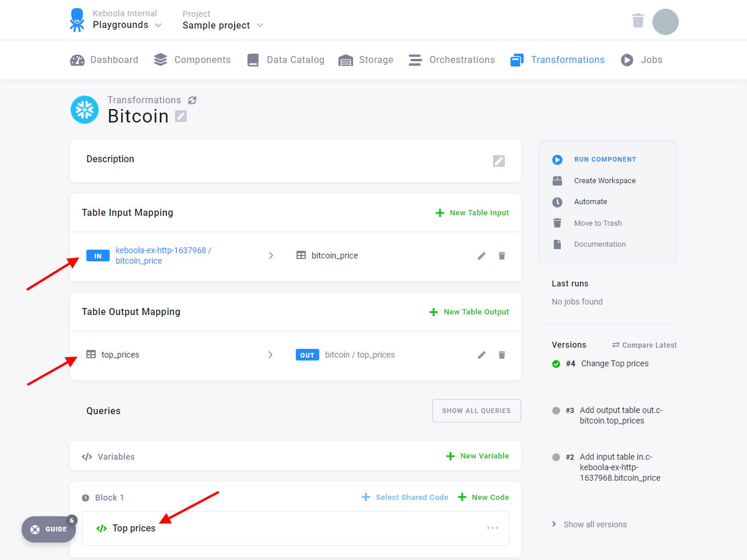
Task: Edit the top_prices output mapping
Action: pyautogui.click(x=481, y=355)
